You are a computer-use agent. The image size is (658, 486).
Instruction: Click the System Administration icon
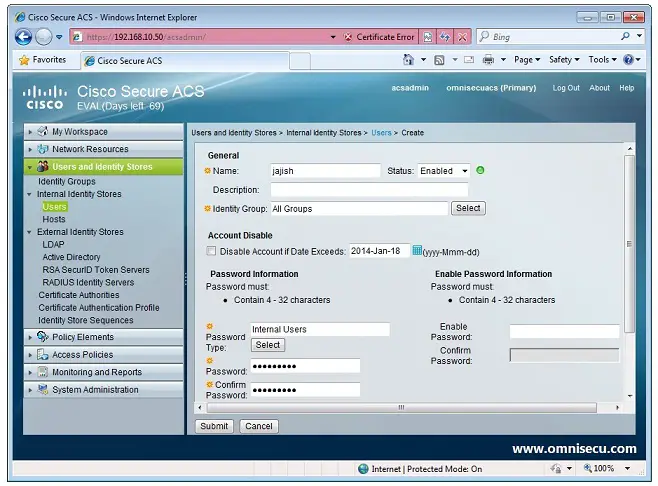pos(43,389)
